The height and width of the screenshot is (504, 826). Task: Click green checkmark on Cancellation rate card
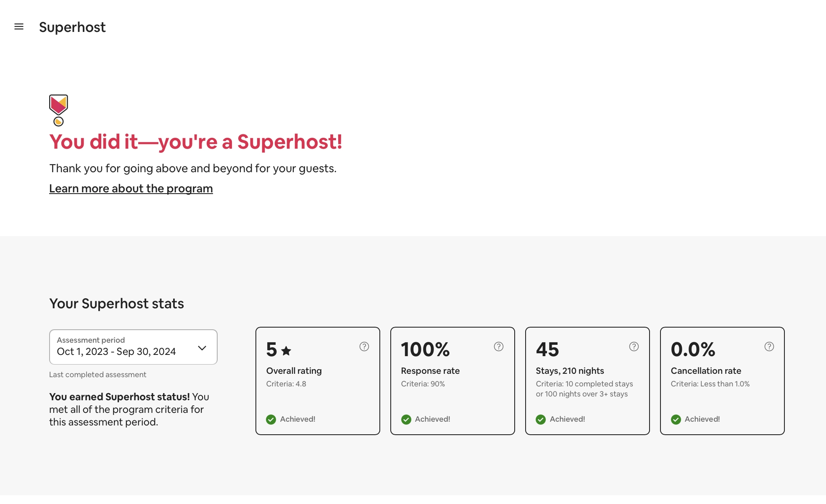coord(676,419)
